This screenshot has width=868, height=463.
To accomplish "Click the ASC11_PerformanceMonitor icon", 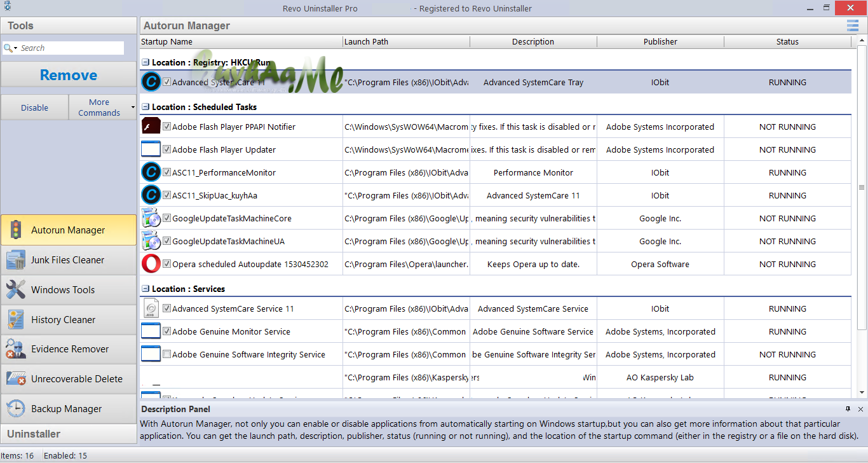I will (x=151, y=172).
